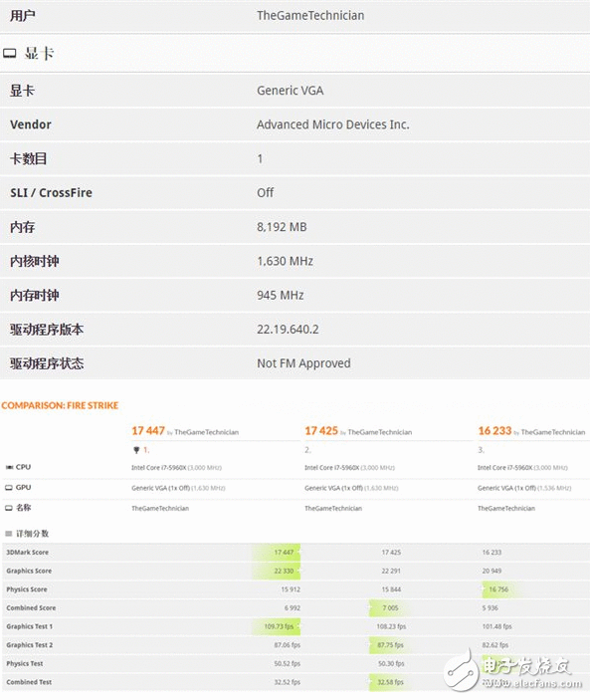Click Graphics Score 22 291 cell

click(x=391, y=571)
